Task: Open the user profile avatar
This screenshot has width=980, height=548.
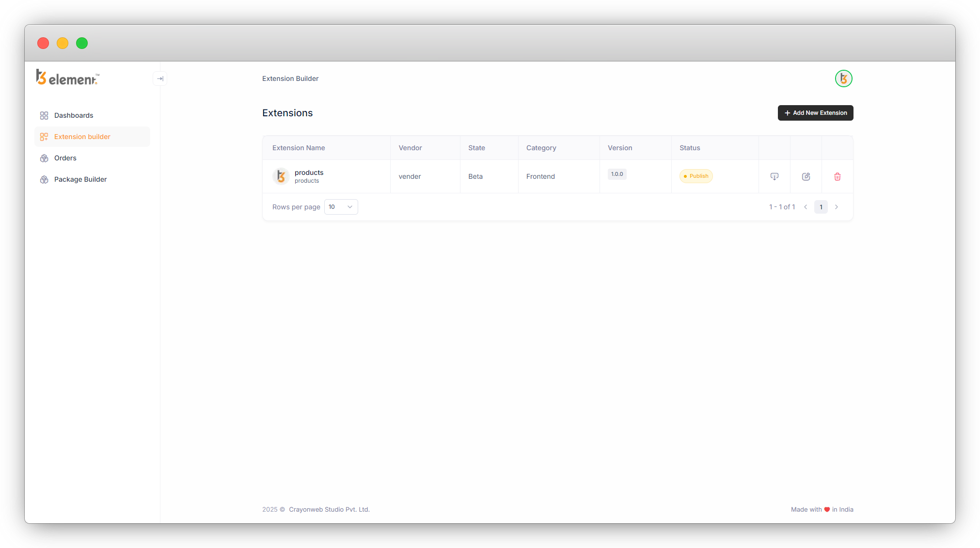Action: point(843,78)
